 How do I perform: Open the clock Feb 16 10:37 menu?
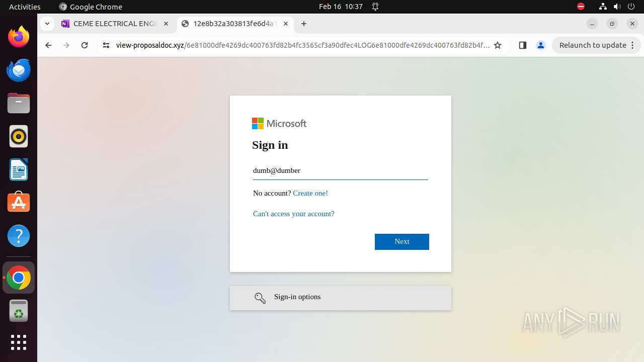pyautogui.click(x=341, y=7)
